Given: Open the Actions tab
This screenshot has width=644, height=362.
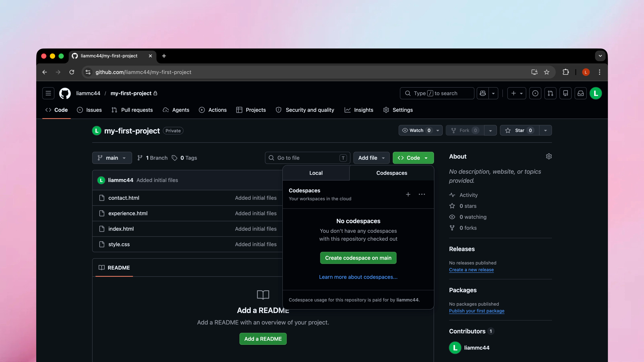Looking at the screenshot, I should click(x=213, y=110).
